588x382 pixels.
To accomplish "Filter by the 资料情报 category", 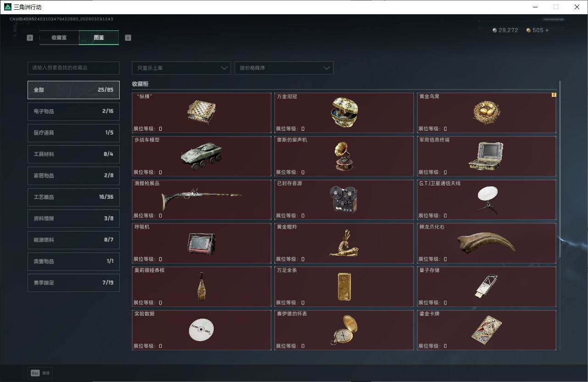I will (73, 219).
